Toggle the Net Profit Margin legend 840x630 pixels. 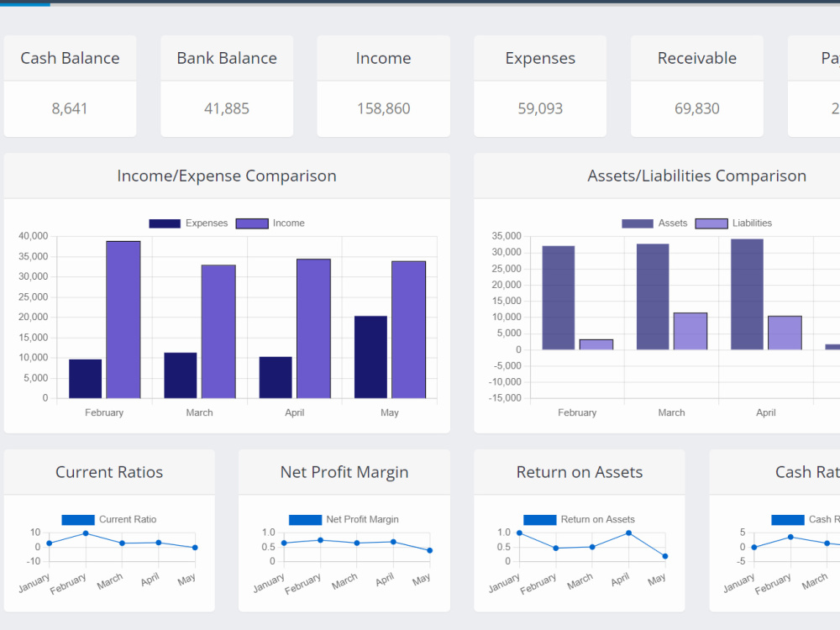[344, 520]
